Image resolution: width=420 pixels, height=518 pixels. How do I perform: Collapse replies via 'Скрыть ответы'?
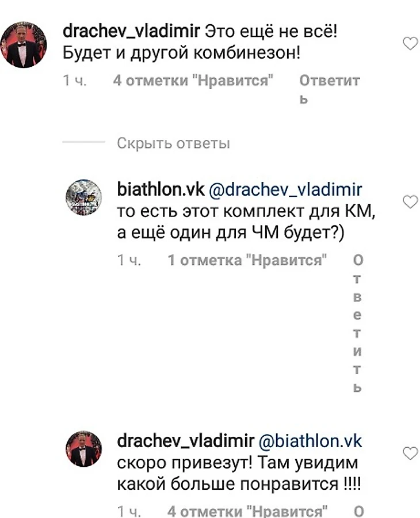[x=173, y=143]
